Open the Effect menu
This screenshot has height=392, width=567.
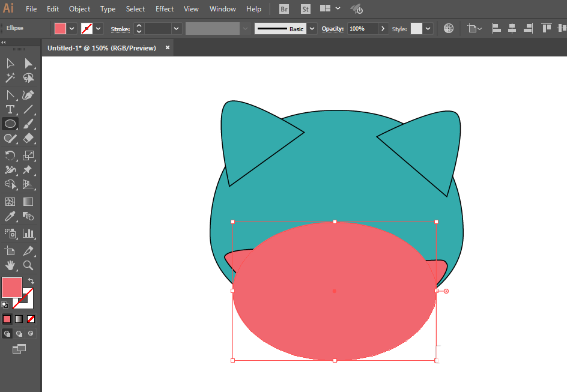[165, 8]
